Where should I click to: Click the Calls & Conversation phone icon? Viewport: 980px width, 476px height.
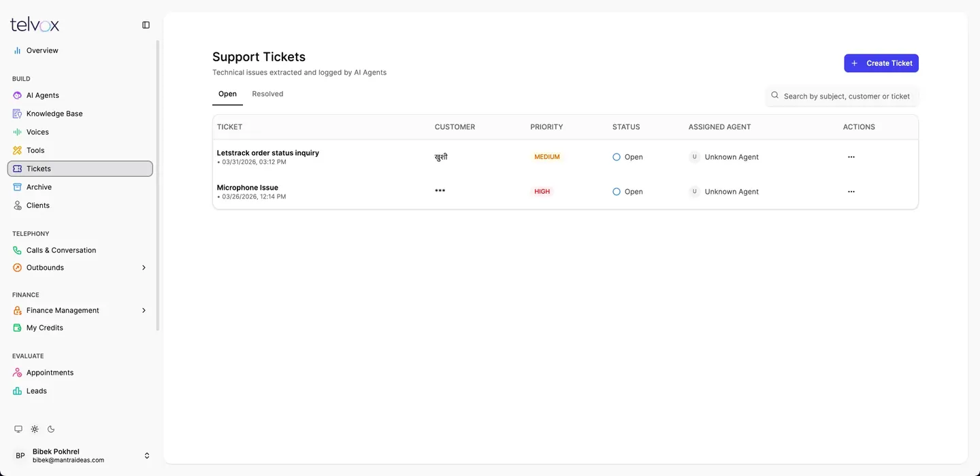pyautogui.click(x=18, y=250)
